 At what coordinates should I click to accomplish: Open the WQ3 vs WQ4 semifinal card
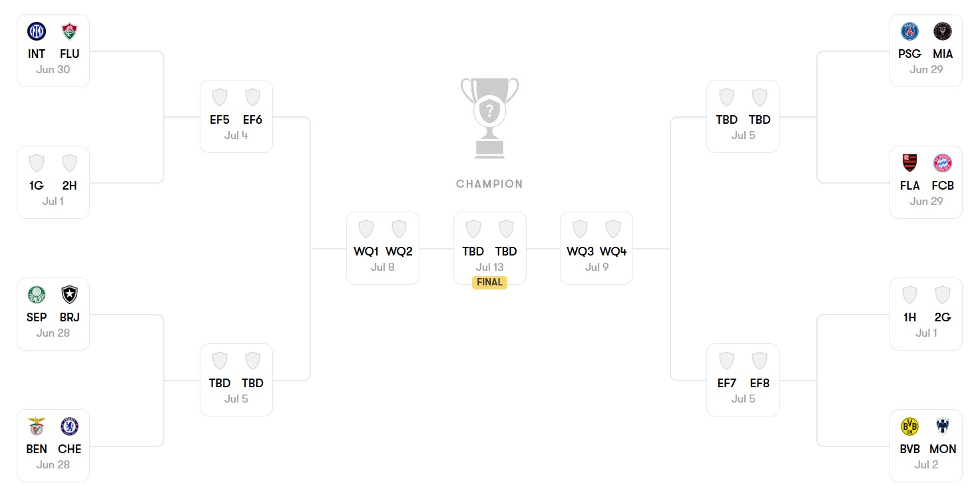(x=597, y=248)
